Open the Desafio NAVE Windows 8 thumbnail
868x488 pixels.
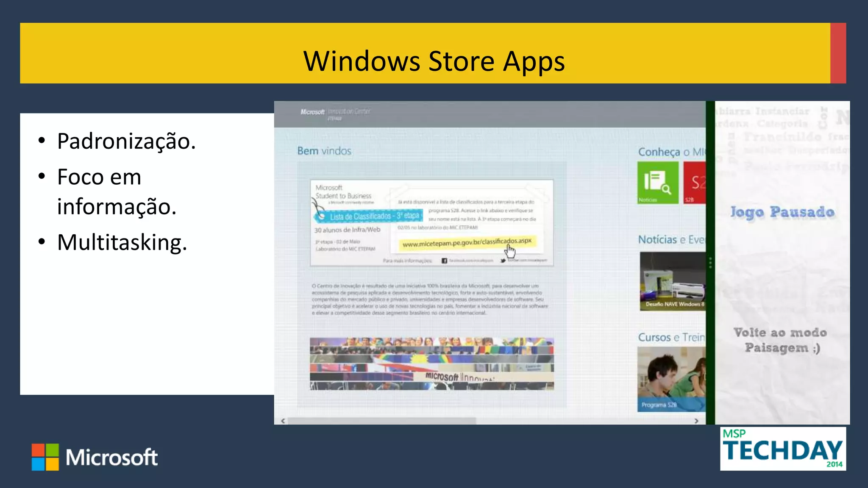click(673, 281)
